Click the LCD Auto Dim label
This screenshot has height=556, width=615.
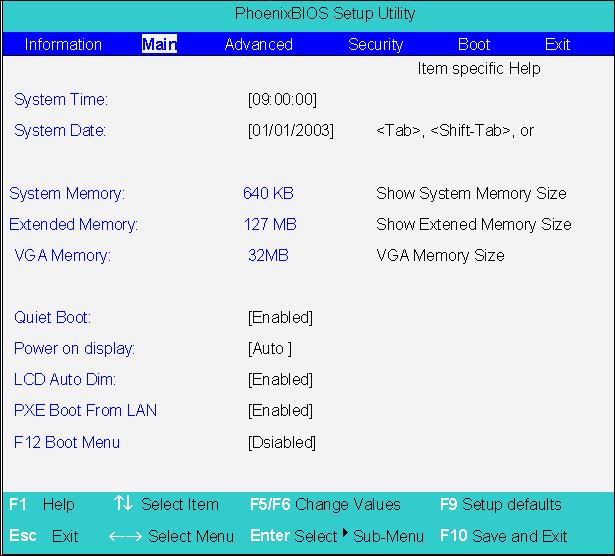pos(65,379)
